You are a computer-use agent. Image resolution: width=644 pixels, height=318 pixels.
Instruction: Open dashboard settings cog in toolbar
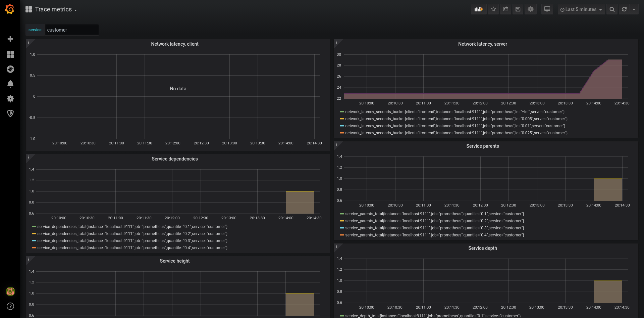pyautogui.click(x=531, y=9)
